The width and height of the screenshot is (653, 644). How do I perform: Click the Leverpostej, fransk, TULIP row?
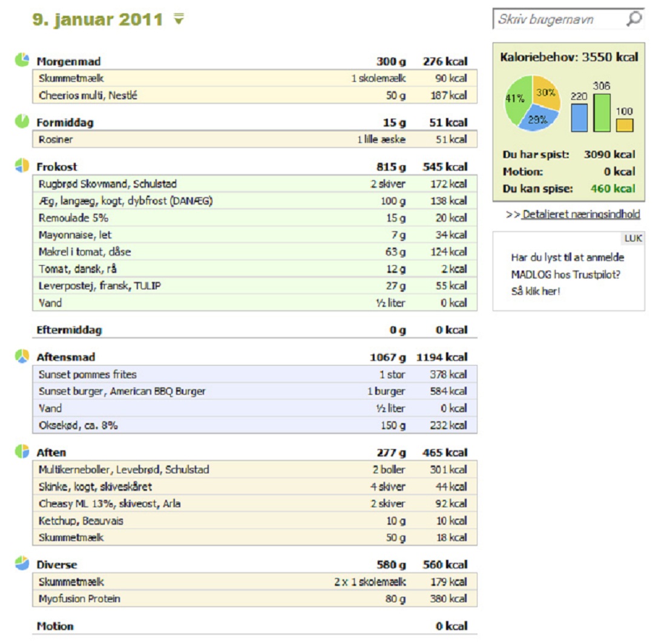click(255, 286)
